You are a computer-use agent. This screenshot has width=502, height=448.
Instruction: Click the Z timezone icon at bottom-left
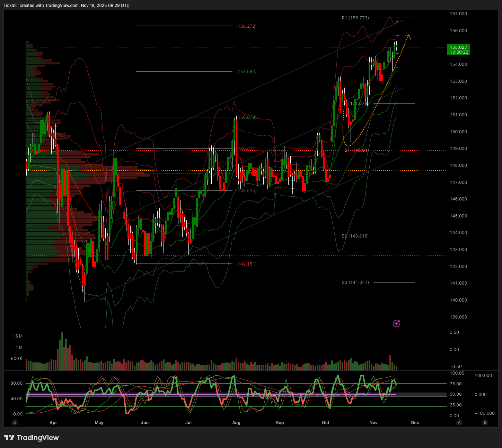(15, 422)
